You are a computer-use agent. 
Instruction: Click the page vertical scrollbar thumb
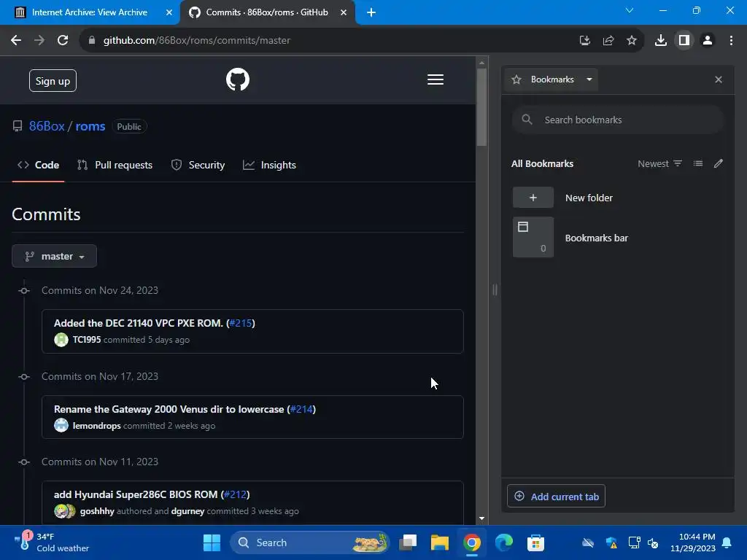pyautogui.click(x=481, y=108)
